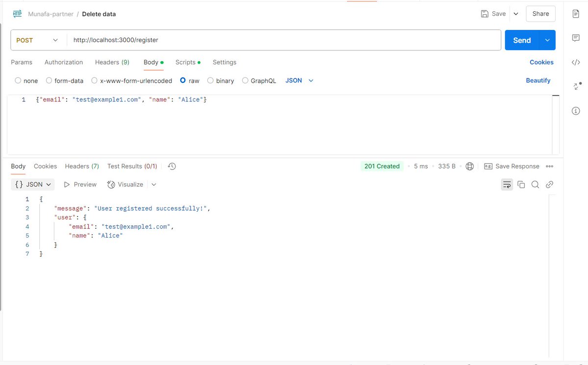Expand the Send button arrow dropdown
This screenshot has height=365, width=588.
[x=547, y=40]
